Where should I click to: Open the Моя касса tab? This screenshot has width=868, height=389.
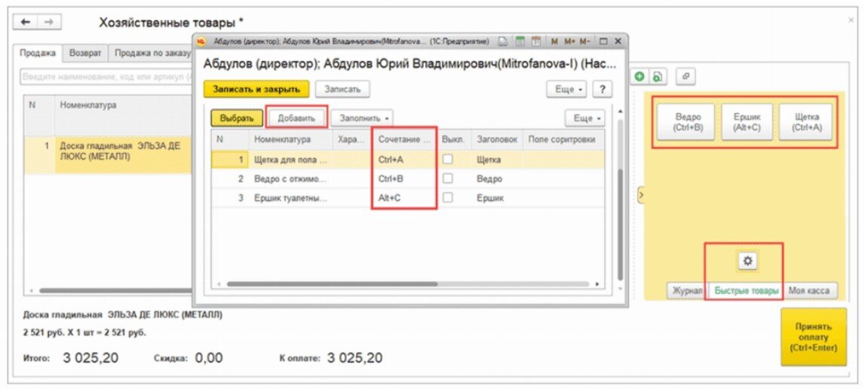(808, 290)
